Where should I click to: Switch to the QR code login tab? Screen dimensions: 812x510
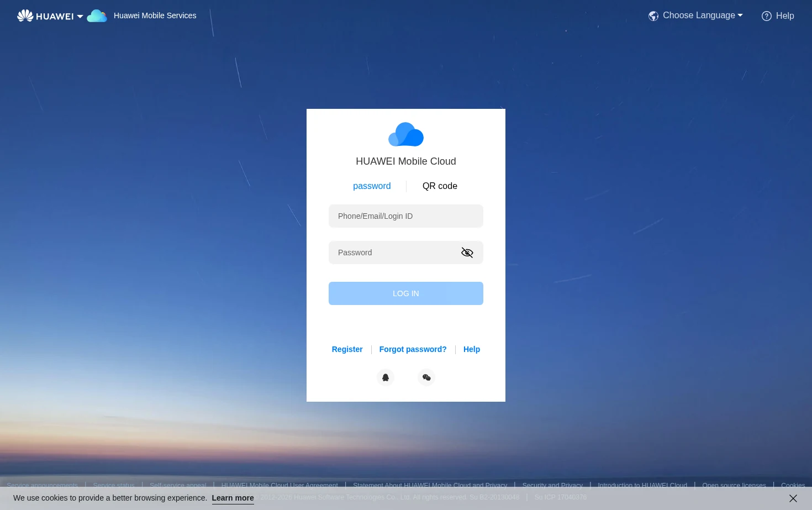point(440,186)
